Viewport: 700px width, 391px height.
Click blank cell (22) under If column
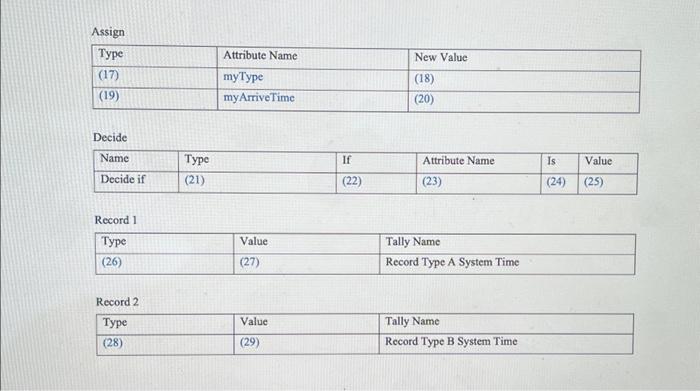(376, 183)
